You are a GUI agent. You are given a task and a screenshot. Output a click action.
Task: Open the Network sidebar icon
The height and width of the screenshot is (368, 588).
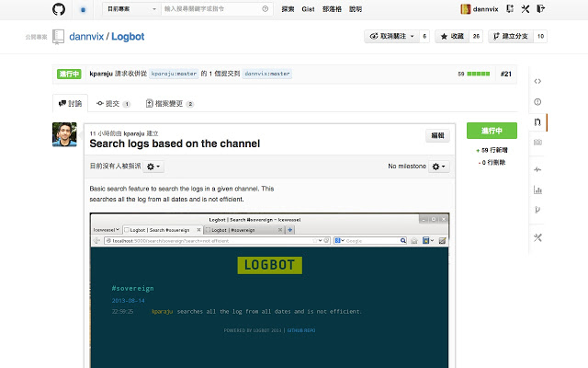[537, 210]
